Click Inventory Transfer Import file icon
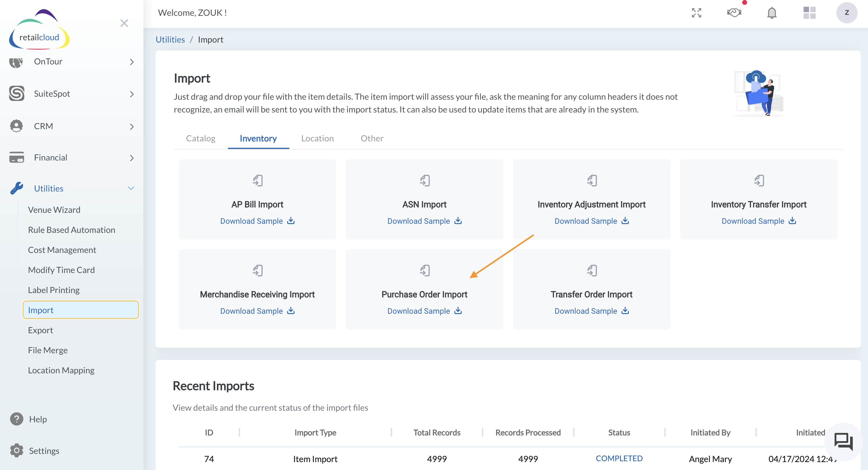The image size is (868, 470). click(x=759, y=180)
